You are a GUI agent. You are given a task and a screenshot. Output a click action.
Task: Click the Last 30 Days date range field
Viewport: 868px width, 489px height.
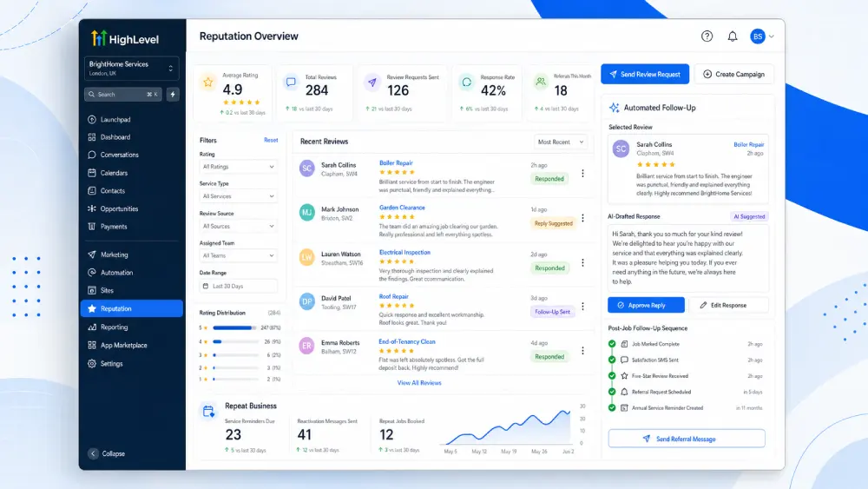tap(238, 287)
